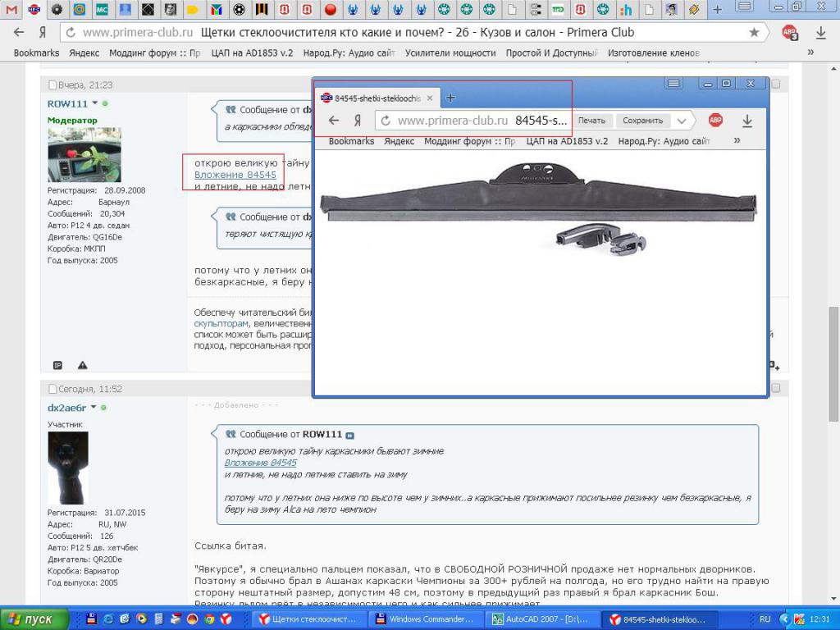Open the Вложение 84545 link in quoted message
This screenshot has width=840, height=630.
(x=261, y=463)
